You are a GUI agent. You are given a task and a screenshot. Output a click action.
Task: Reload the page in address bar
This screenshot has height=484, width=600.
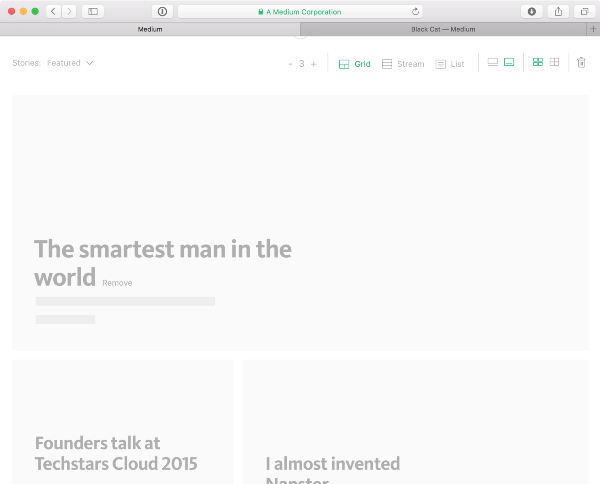pos(416,12)
